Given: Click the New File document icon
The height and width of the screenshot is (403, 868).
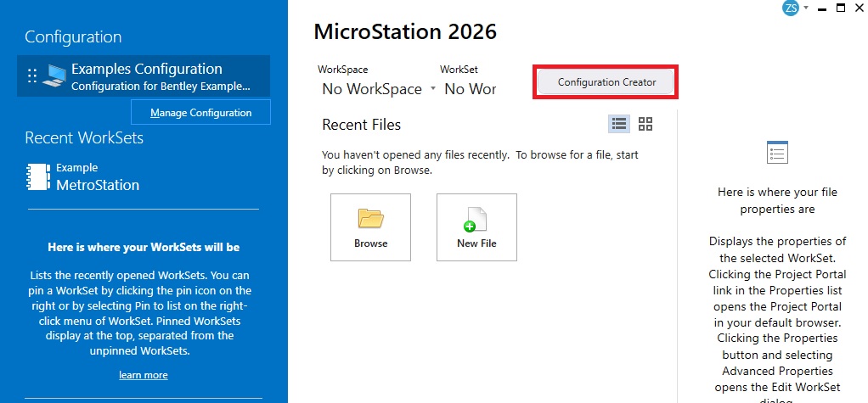Looking at the screenshot, I should (x=476, y=219).
